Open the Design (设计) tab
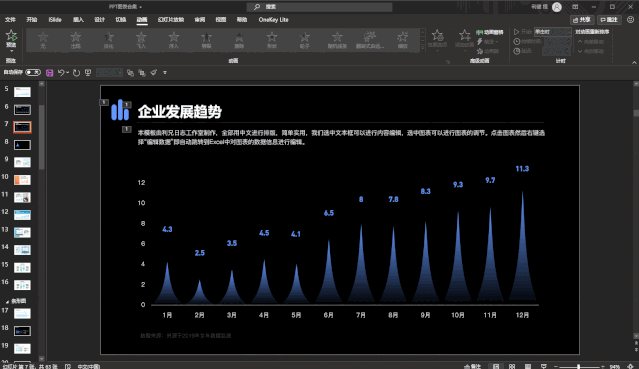 coord(99,20)
